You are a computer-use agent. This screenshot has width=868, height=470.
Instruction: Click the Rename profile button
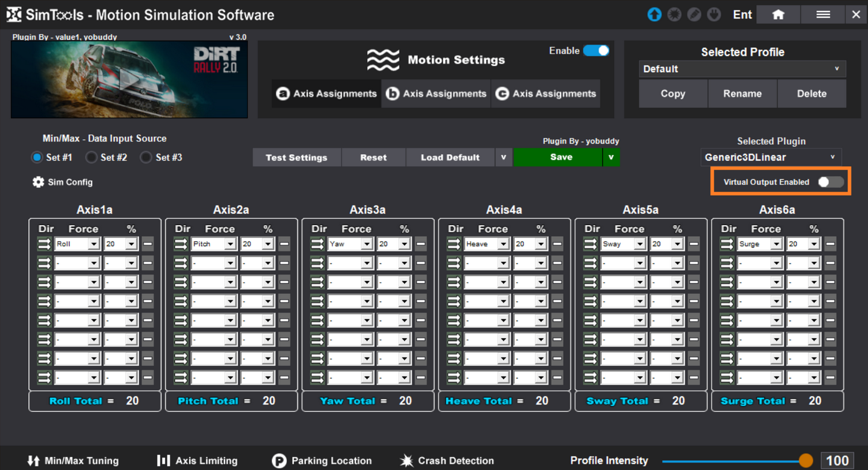pos(742,94)
